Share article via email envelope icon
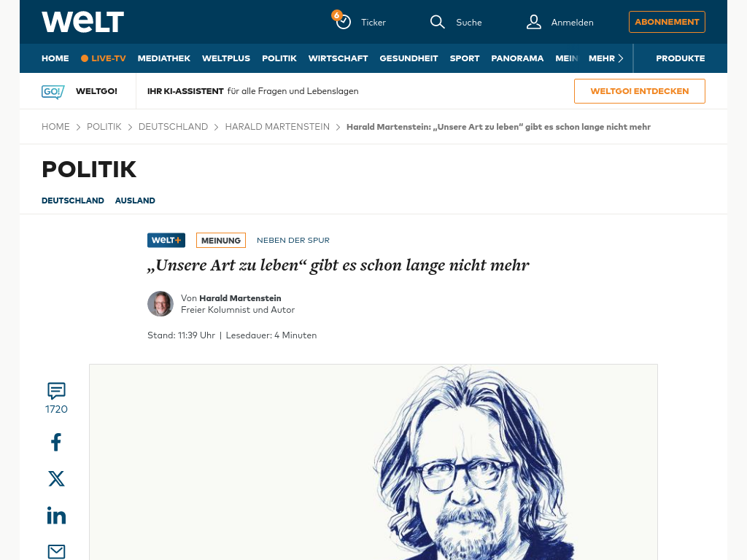This screenshot has width=747, height=560. click(56, 551)
